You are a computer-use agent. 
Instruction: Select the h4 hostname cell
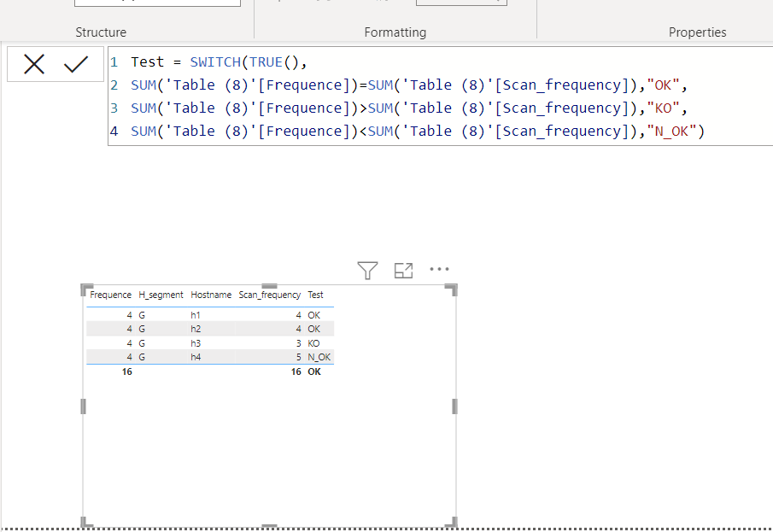(196, 357)
